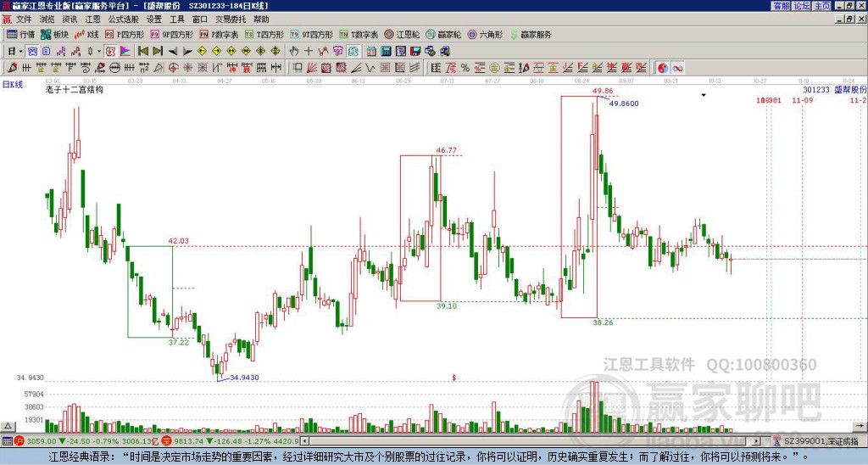Screen dimensions: 868x465
Task: Click the red floppy save icon
Action: [415, 52]
